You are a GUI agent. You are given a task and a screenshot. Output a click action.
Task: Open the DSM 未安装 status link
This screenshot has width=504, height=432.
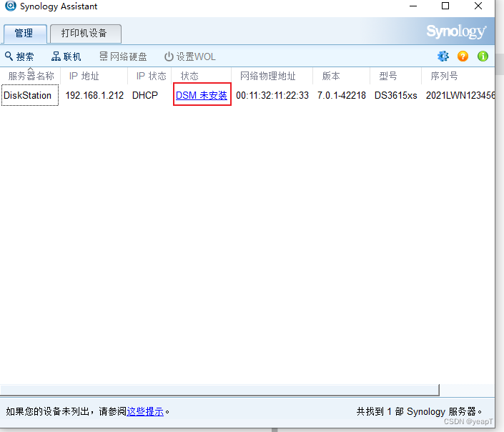202,95
